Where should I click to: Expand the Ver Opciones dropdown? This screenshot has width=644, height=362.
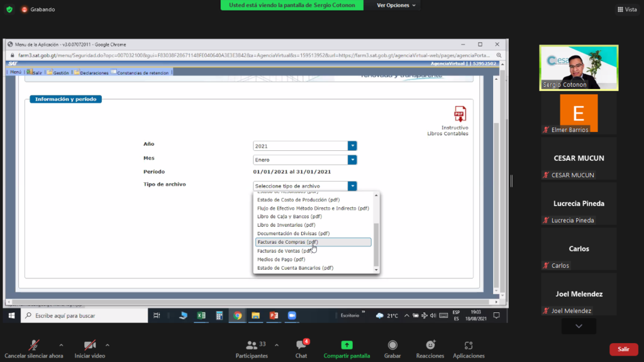(x=396, y=5)
